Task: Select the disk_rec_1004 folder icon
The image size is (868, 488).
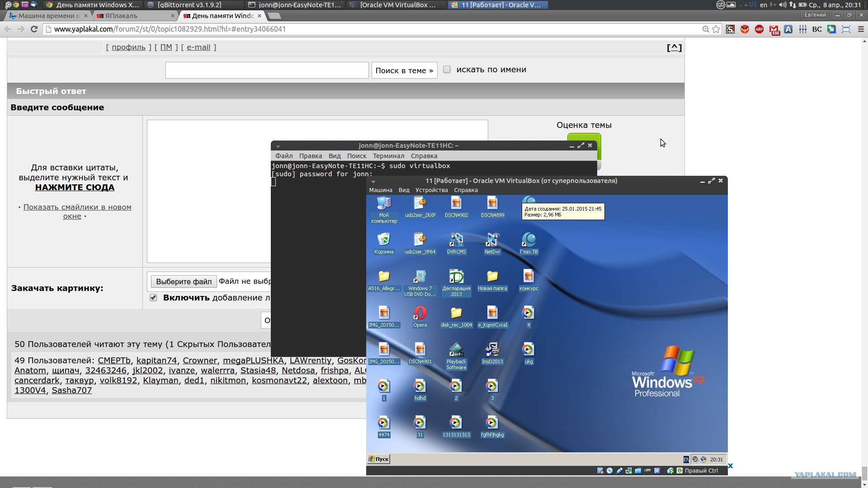Action: (456, 316)
